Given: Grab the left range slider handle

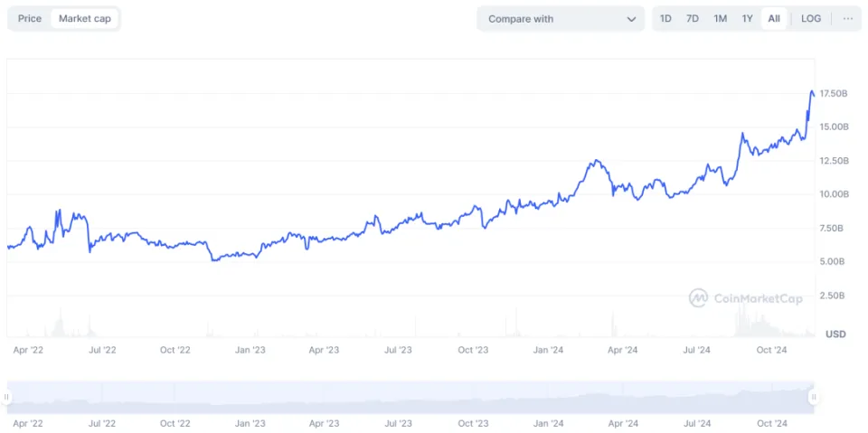Looking at the screenshot, I should [8, 397].
